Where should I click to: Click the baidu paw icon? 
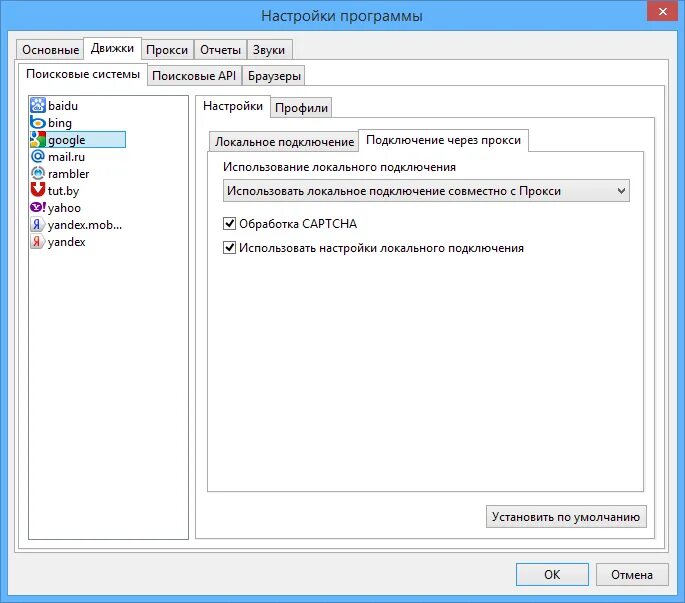point(38,105)
